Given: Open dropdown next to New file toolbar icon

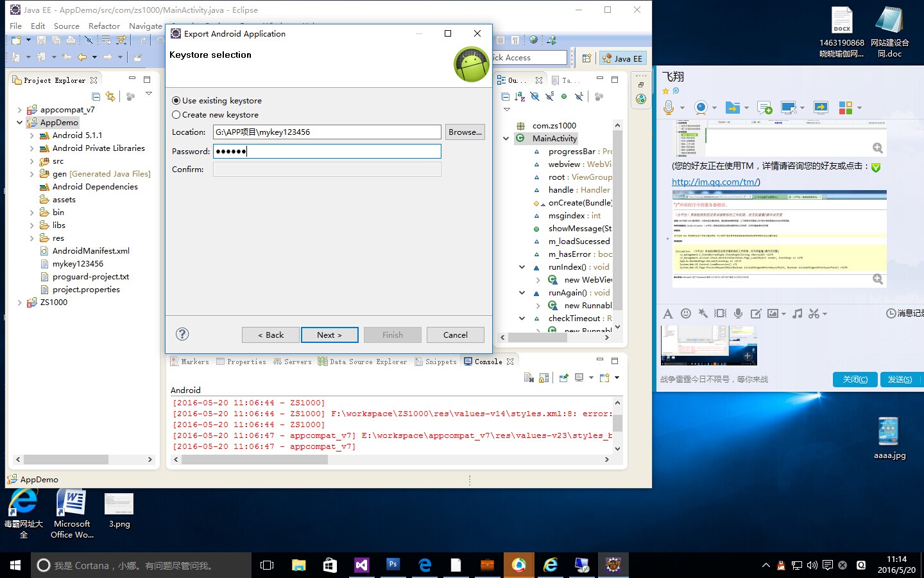Looking at the screenshot, I should 28,40.
